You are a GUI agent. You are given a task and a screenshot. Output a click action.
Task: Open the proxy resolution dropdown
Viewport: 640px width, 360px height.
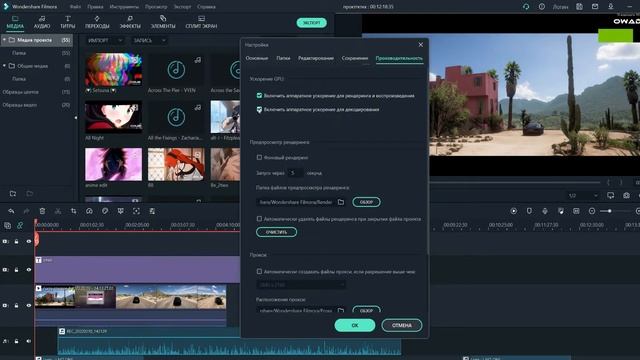[x=301, y=284]
